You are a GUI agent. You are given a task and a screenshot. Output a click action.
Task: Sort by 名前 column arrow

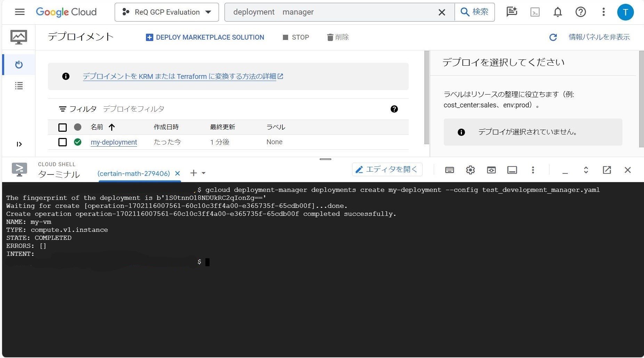pyautogui.click(x=112, y=127)
